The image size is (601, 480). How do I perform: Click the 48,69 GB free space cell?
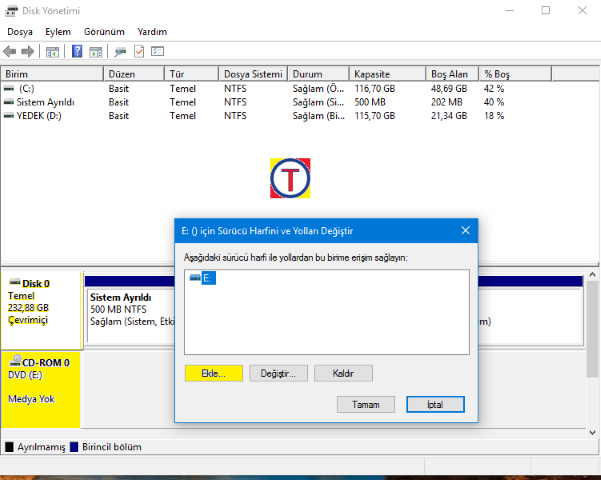point(449,89)
